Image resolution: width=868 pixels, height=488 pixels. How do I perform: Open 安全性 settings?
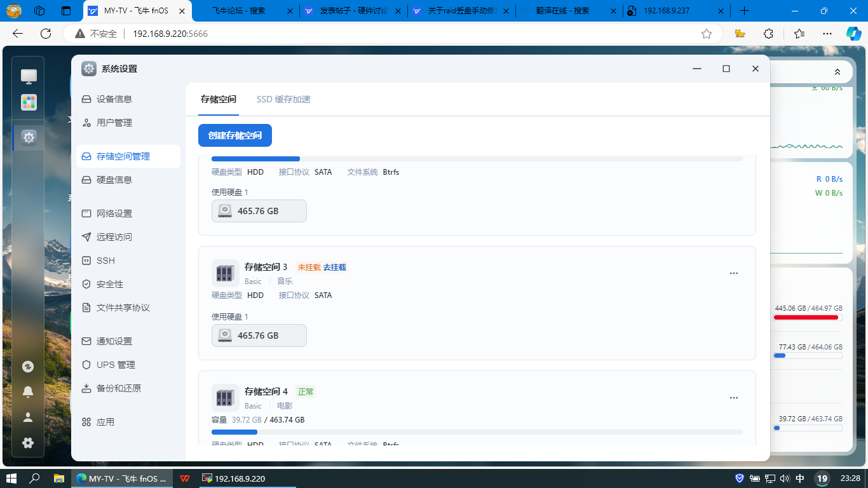tap(128, 284)
